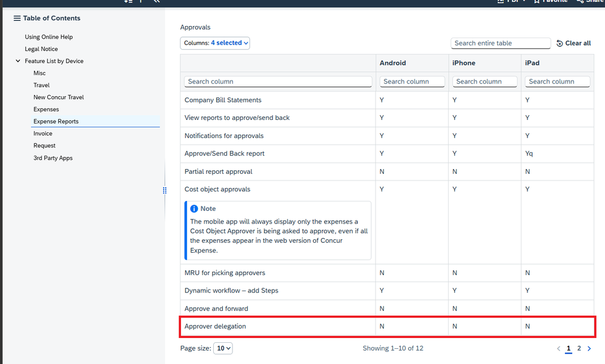Open Using Online Help in the contents
The width and height of the screenshot is (605, 364).
click(x=48, y=37)
